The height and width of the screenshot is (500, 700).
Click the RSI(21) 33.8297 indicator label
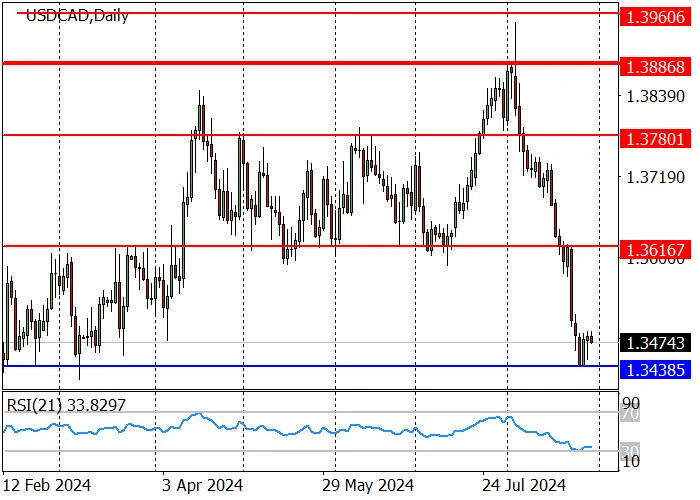pyautogui.click(x=66, y=405)
